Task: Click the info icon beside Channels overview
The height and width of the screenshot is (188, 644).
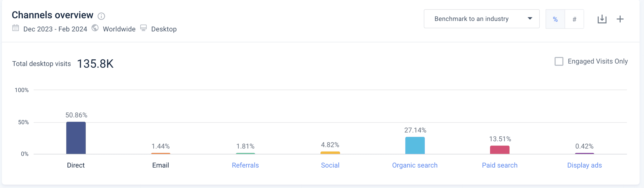Action: 101,16
